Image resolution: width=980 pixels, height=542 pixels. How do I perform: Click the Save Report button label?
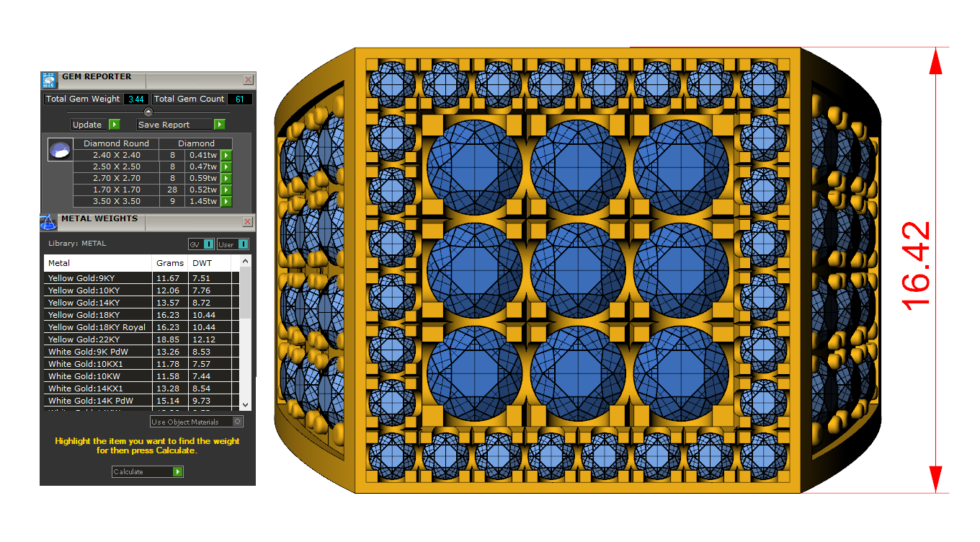pyautogui.click(x=164, y=125)
